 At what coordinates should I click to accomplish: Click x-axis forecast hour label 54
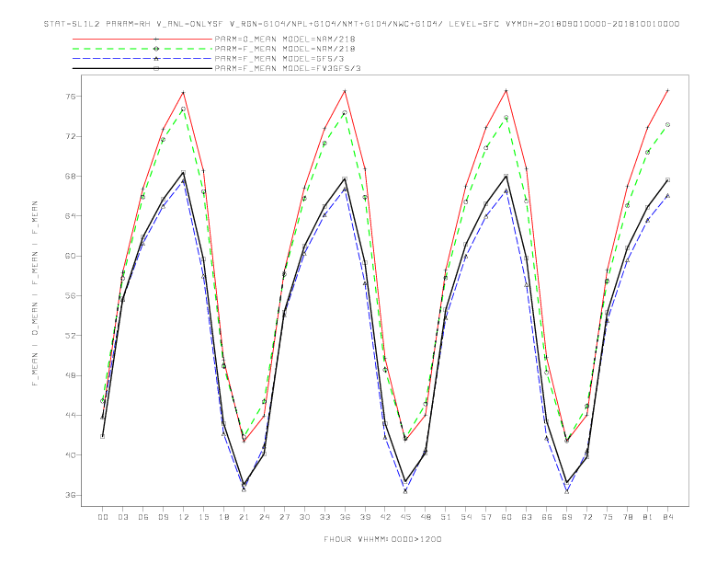[x=466, y=517]
